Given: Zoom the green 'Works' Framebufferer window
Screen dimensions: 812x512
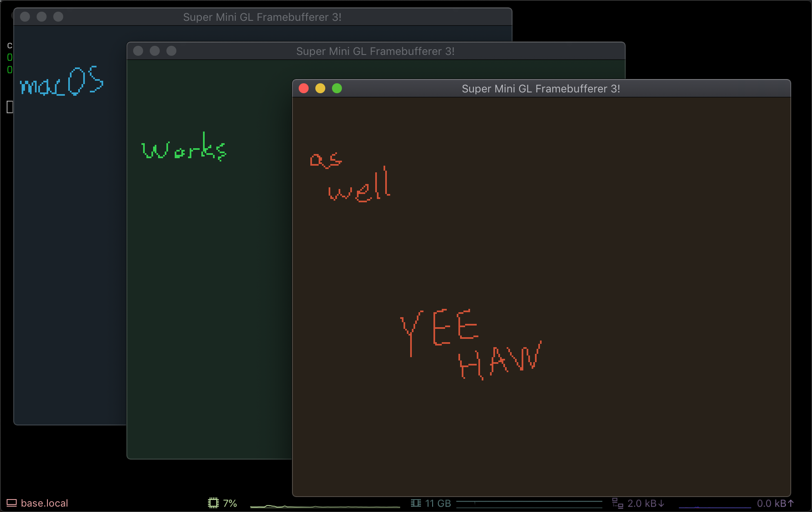Looking at the screenshot, I should (171, 51).
